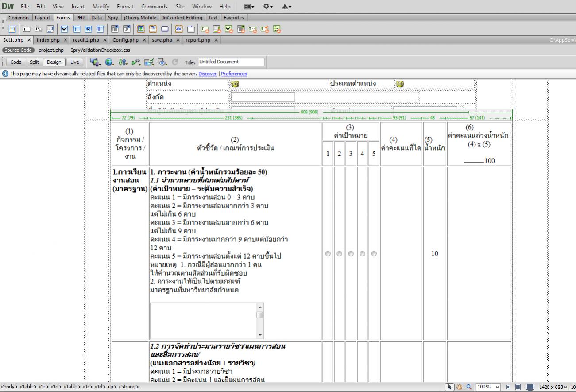Insert a Textarea form object
This screenshot has width=576, height=392.
point(50,29)
